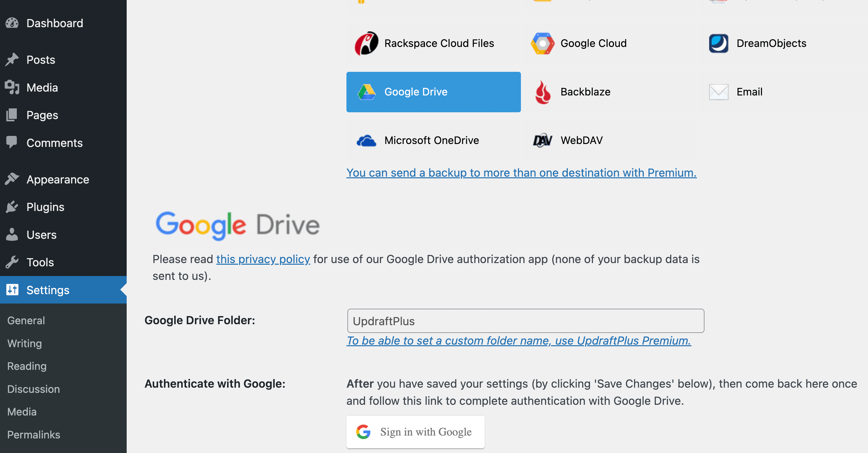868x453 pixels.
Task: Follow the multiple destinations Premium link
Action: tap(521, 172)
